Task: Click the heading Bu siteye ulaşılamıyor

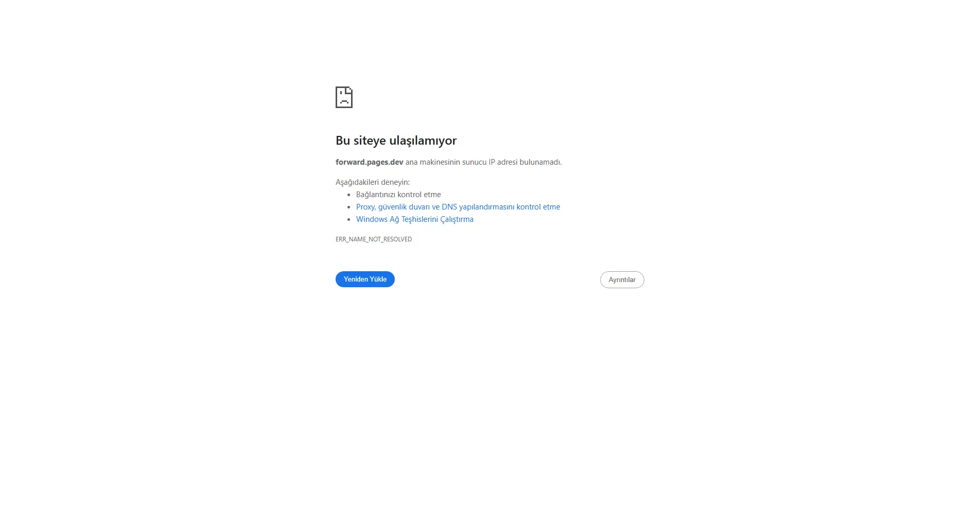Action: tap(396, 141)
